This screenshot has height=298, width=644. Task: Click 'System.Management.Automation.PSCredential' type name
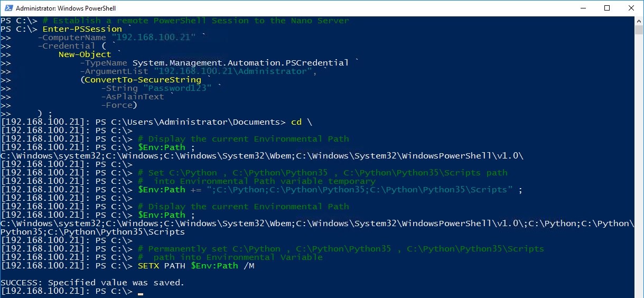point(240,63)
